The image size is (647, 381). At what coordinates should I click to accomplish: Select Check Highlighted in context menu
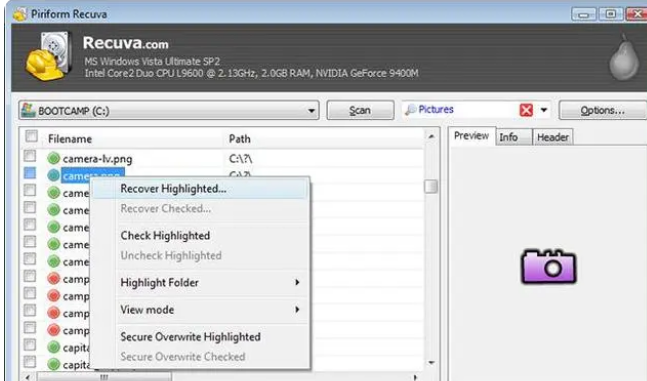pos(200,236)
